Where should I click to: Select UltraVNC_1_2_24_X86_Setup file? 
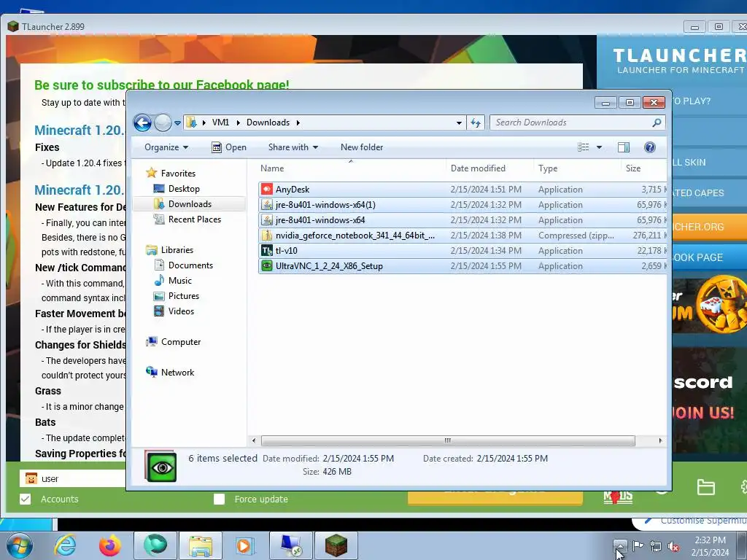tap(462, 265)
